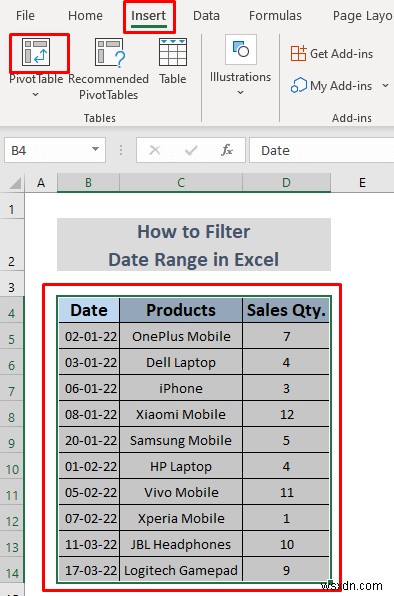394x596 pixels.
Task: Select the sales quantity cell showing 11
Action: point(286,492)
